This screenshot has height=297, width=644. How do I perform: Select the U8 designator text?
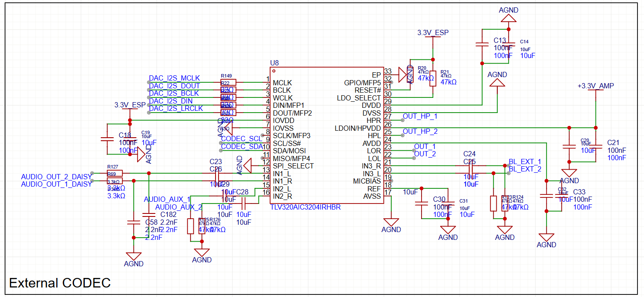[274, 63]
